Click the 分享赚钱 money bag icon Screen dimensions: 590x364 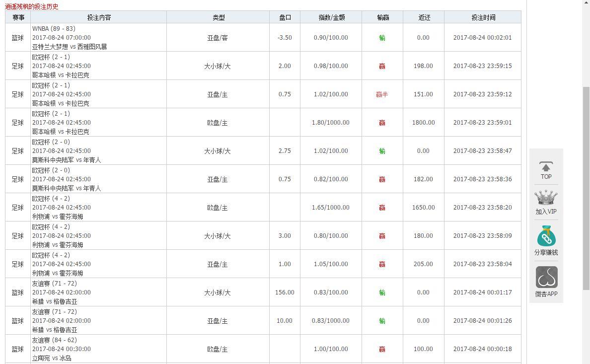point(546,236)
